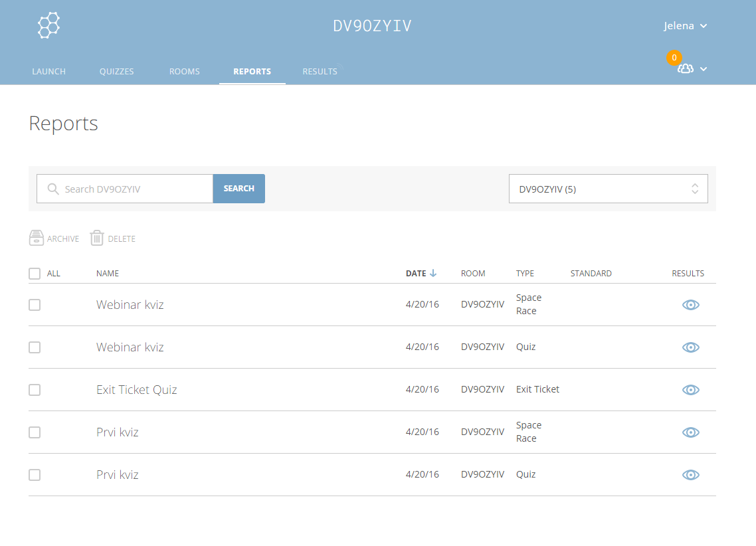Click the Delete trash can icon
Viewport: 756px width, 546px height.
tap(97, 238)
